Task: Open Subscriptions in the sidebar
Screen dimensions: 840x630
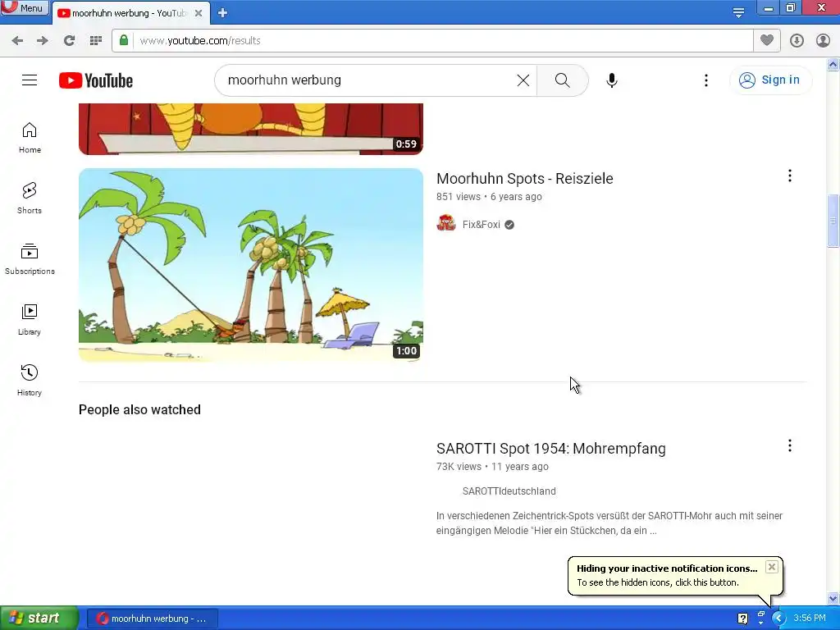Action: tap(30, 259)
